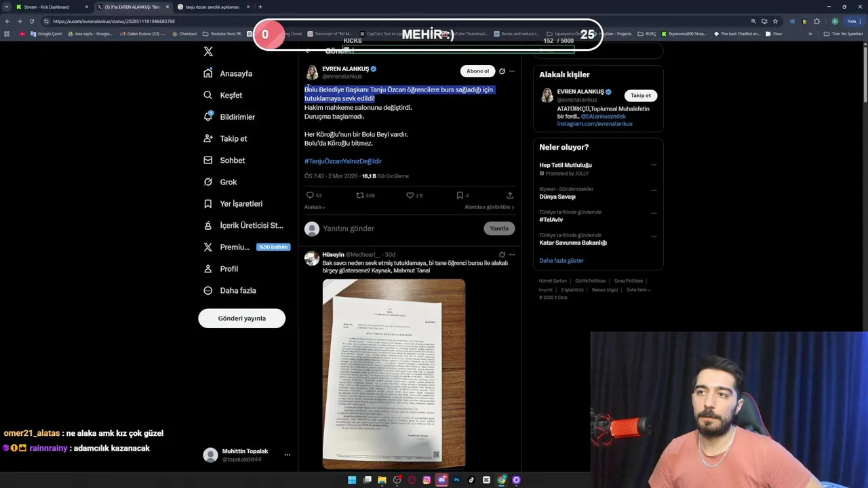Image resolution: width=868 pixels, height=488 pixels.
Task: Click Yanıtla reply button
Action: [499, 228]
